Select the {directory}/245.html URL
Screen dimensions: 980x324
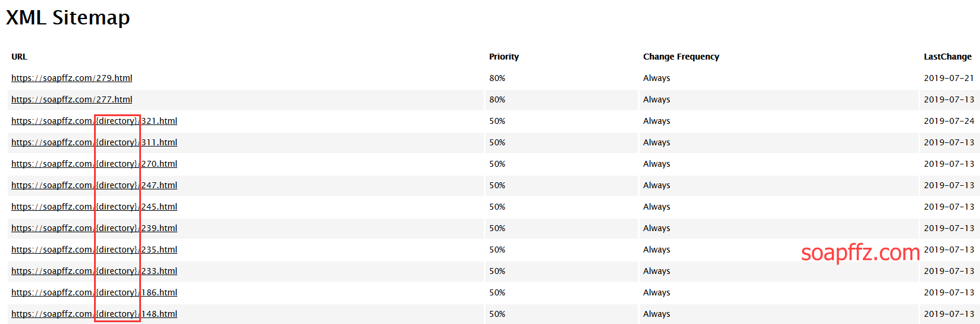pos(94,207)
